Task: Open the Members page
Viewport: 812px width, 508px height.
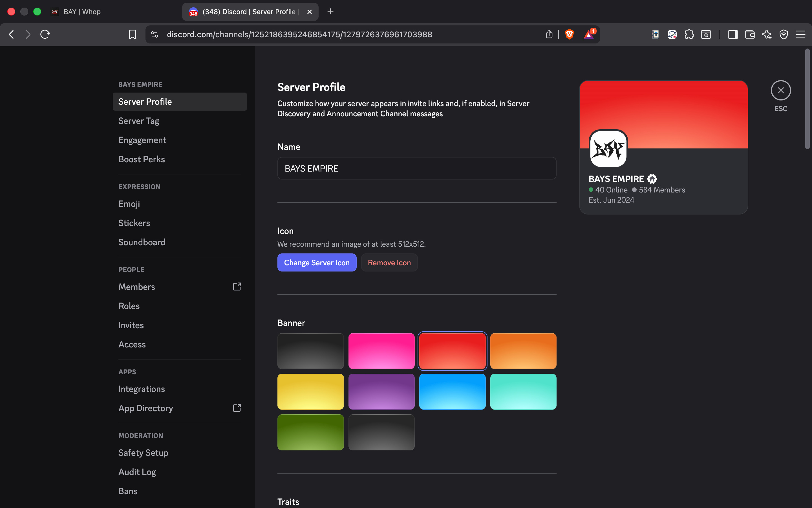Action: pyautogui.click(x=180, y=286)
